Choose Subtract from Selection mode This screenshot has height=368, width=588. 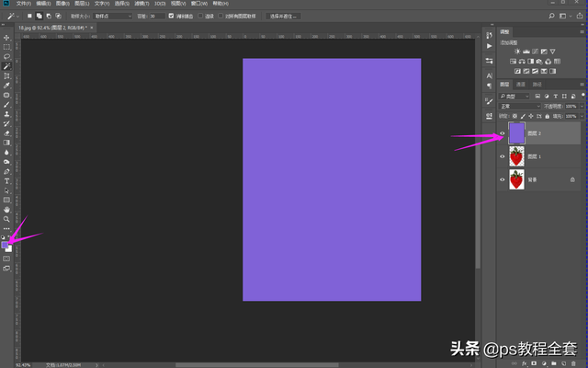point(49,16)
